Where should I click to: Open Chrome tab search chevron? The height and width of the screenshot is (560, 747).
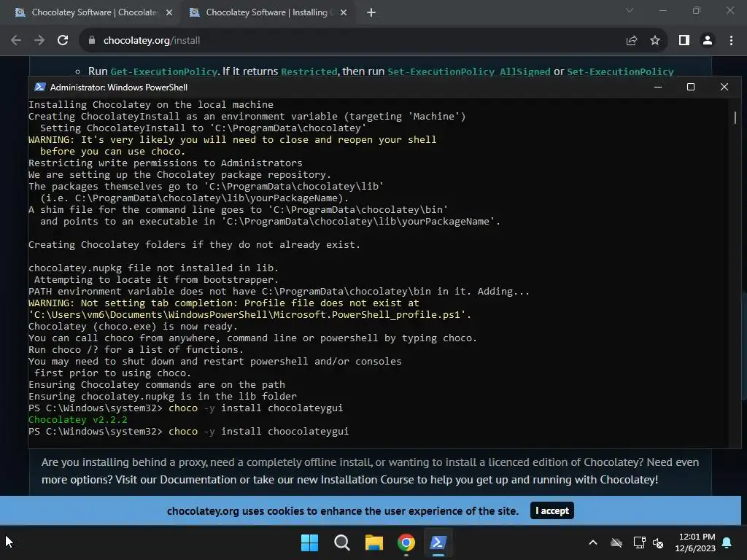click(630, 10)
